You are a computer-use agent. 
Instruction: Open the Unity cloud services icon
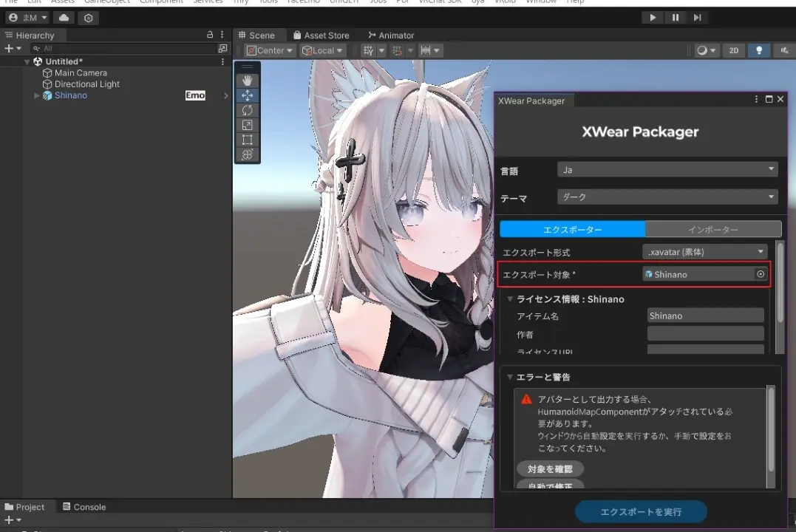tap(64, 18)
